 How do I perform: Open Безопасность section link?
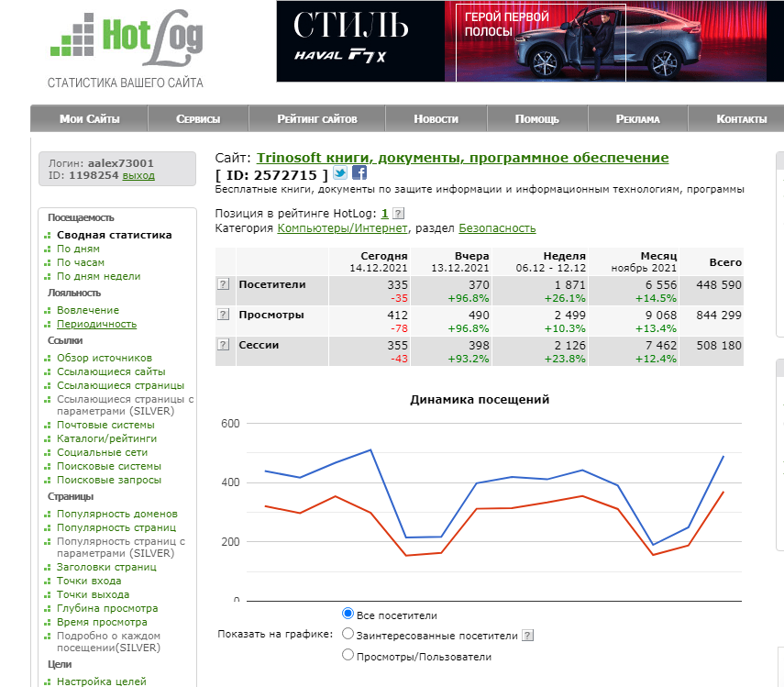coord(497,228)
